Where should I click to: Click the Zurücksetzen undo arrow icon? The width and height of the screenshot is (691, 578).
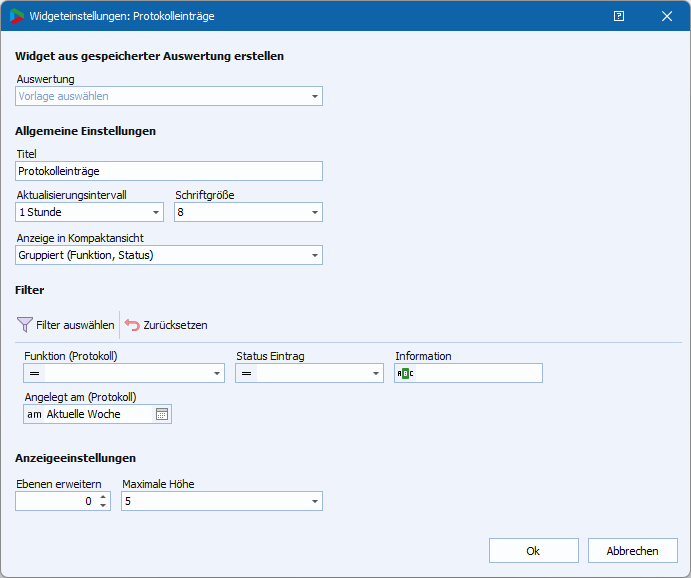point(132,325)
